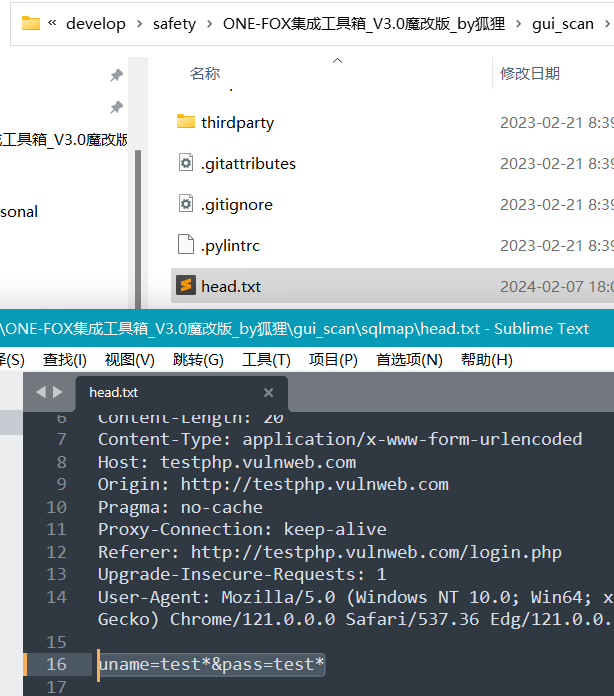Image resolution: width=614 pixels, height=696 pixels.
Task: Click the previous tab left arrow
Action: point(41,392)
